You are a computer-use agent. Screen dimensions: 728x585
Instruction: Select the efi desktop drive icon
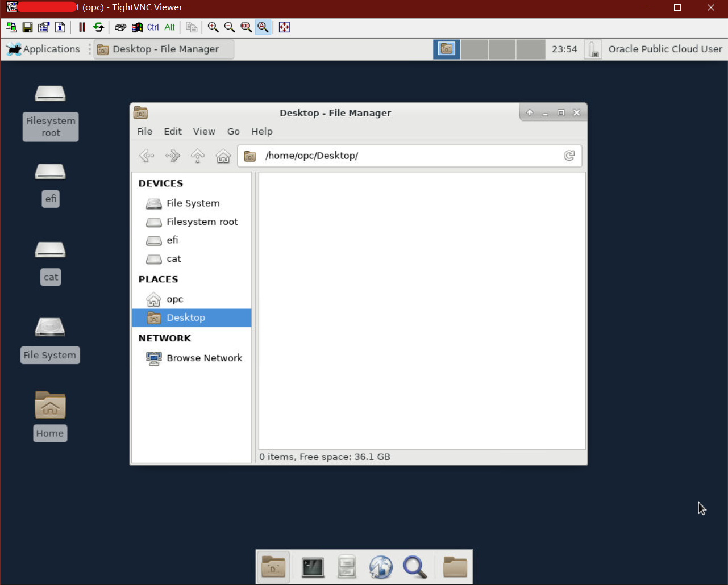click(51, 184)
